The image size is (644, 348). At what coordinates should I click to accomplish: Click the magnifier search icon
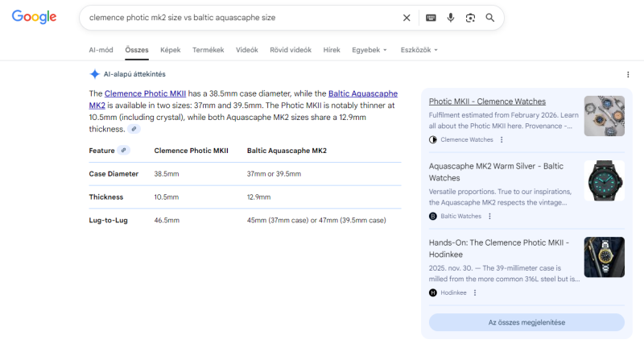(x=490, y=18)
